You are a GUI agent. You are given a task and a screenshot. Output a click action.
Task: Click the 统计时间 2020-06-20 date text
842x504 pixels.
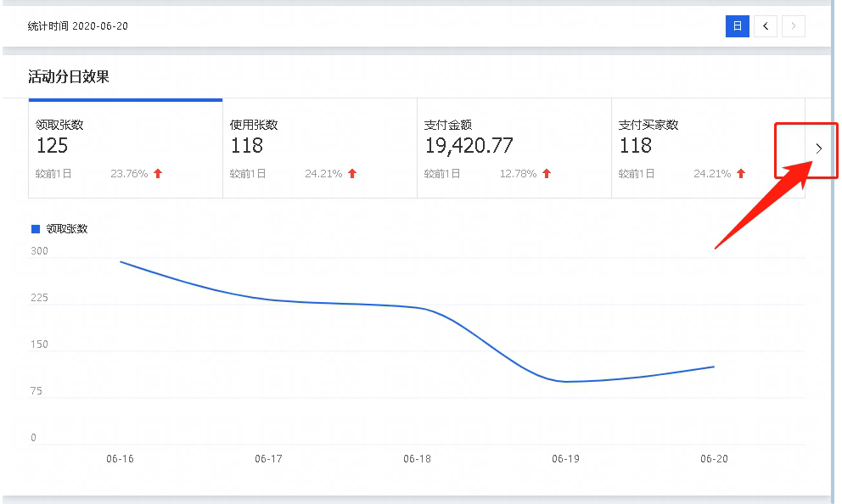click(78, 26)
